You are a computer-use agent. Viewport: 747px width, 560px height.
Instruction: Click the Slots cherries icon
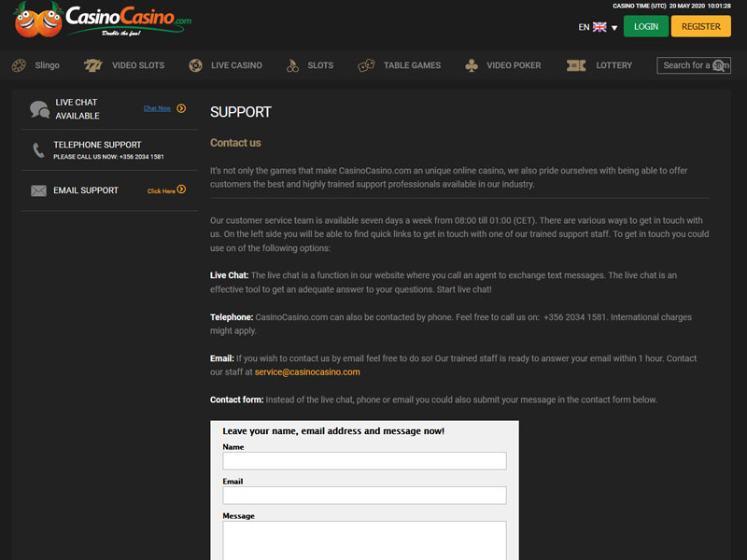pyautogui.click(x=292, y=65)
